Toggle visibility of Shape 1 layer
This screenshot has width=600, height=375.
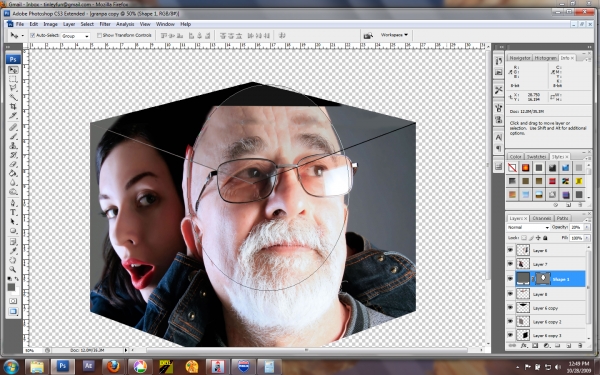pos(510,279)
